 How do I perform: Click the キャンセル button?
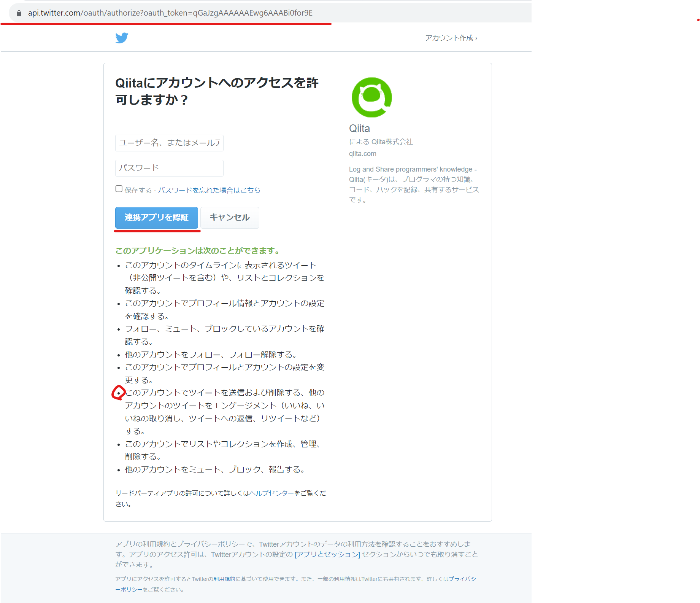click(230, 218)
